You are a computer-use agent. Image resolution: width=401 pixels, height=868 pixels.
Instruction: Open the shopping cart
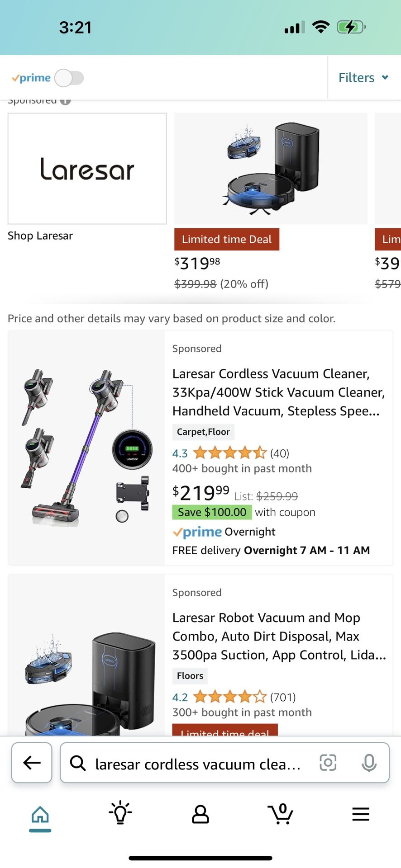coord(281,814)
